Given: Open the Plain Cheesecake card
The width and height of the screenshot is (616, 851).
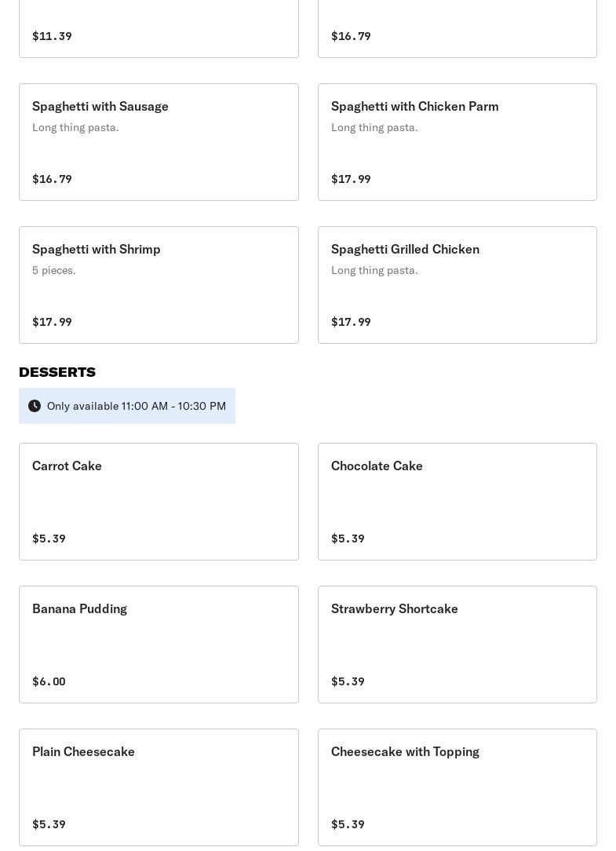Looking at the screenshot, I should coord(159,787).
